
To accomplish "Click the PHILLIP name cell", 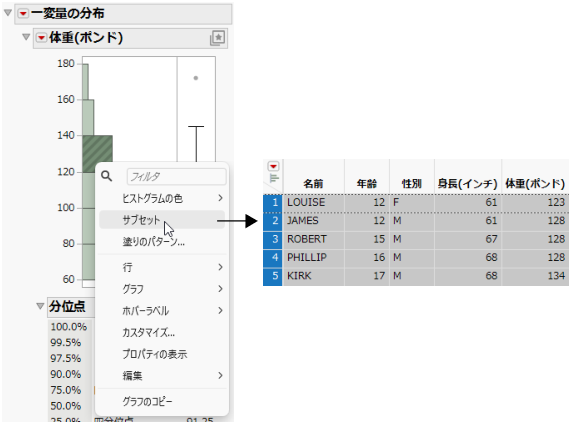I will click(x=314, y=258).
